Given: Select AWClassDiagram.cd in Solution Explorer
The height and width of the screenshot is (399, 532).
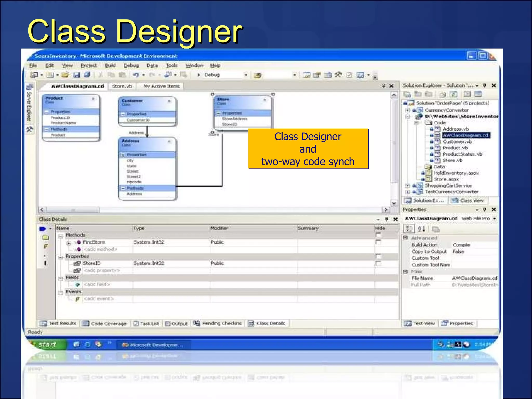Looking at the screenshot, I should [x=466, y=135].
